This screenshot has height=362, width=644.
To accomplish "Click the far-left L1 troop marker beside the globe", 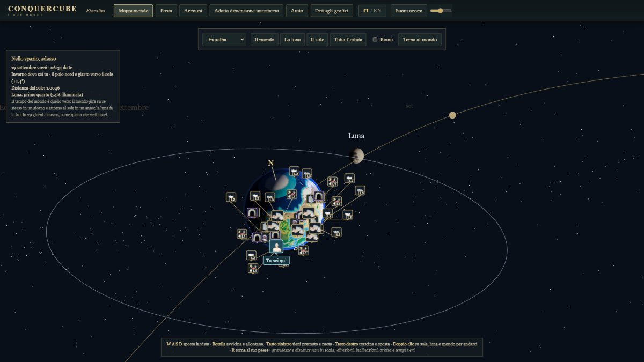I will 242,234.
